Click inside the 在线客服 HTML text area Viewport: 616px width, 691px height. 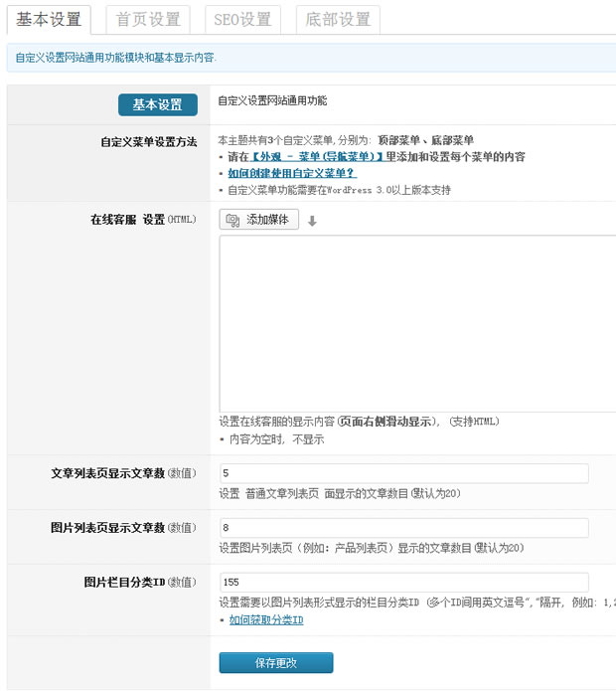point(417,323)
